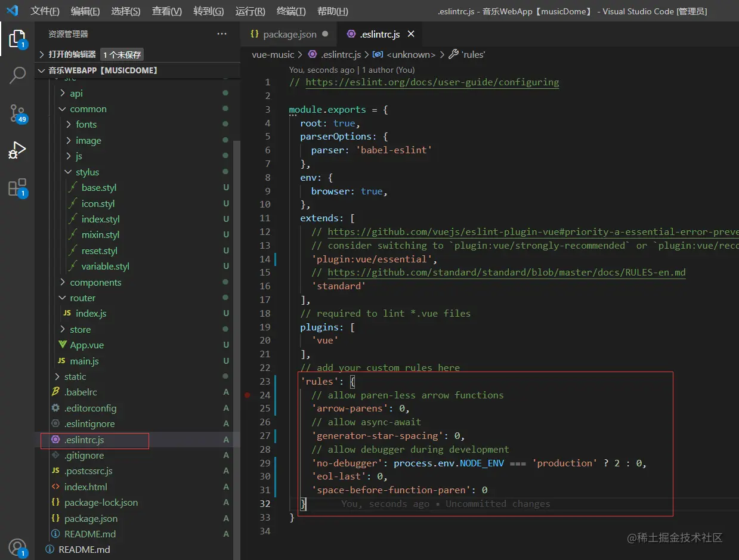Open the eslint.org configuring link
Image resolution: width=739 pixels, height=560 pixels.
pyautogui.click(x=432, y=82)
